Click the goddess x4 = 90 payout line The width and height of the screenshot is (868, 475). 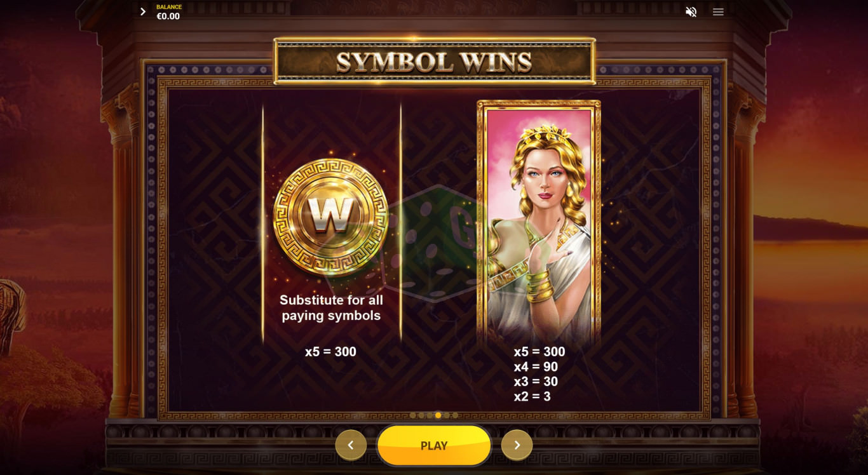[536, 367]
